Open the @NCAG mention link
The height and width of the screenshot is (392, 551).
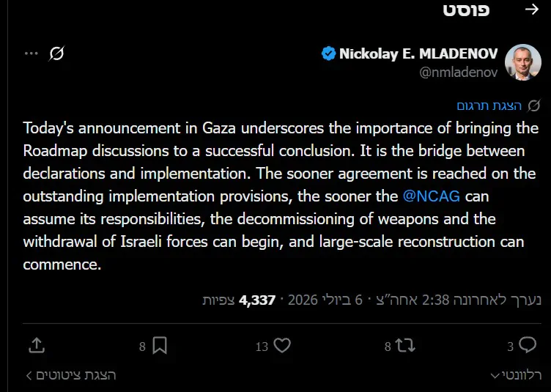[x=431, y=196]
